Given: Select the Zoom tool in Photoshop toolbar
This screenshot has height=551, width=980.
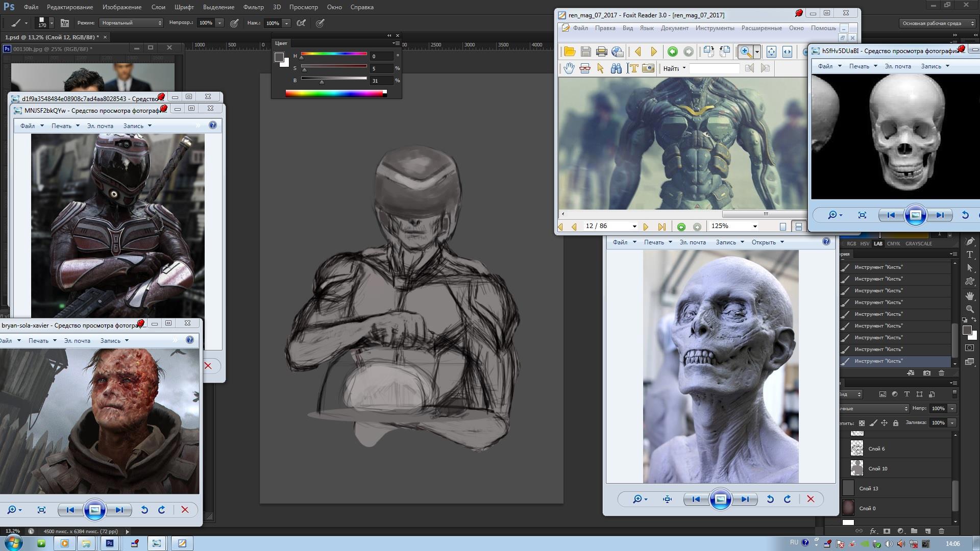Looking at the screenshot, I should (970, 309).
